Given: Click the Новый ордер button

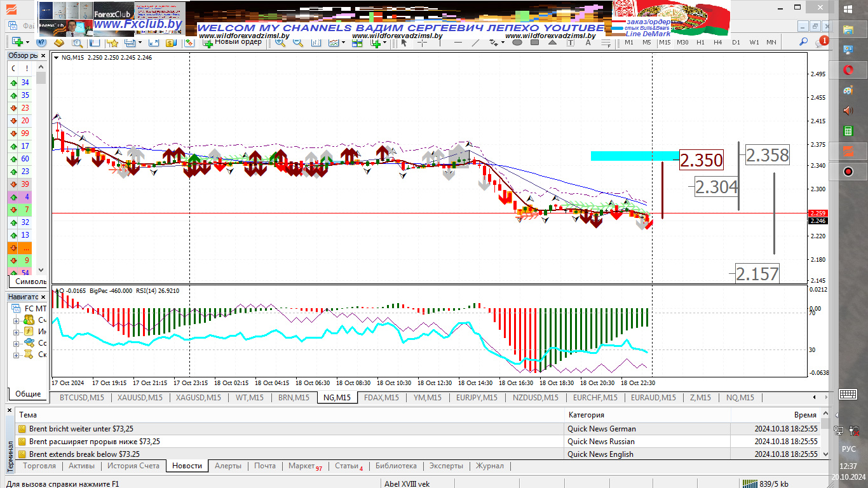Looking at the screenshot, I should pos(232,42).
